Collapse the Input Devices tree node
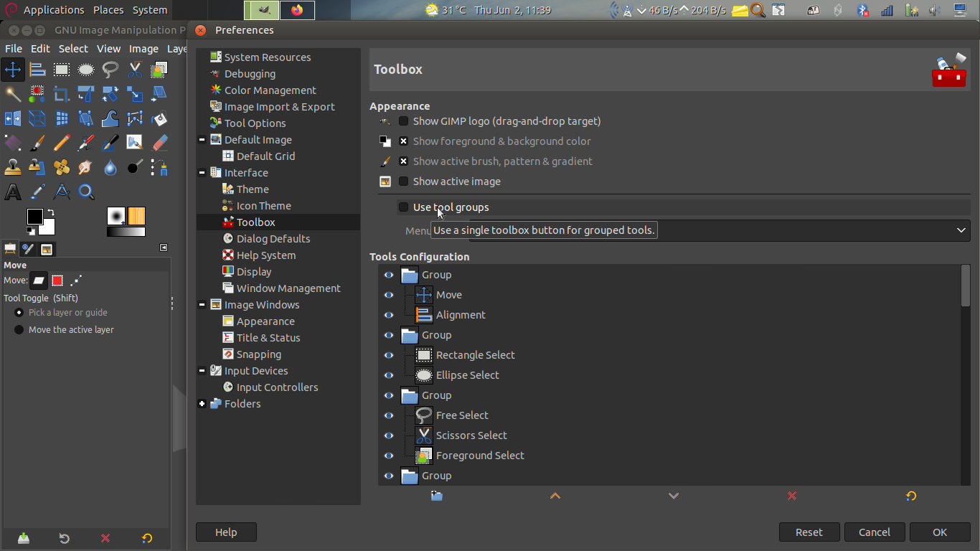This screenshot has width=980, height=551. pos(202,371)
